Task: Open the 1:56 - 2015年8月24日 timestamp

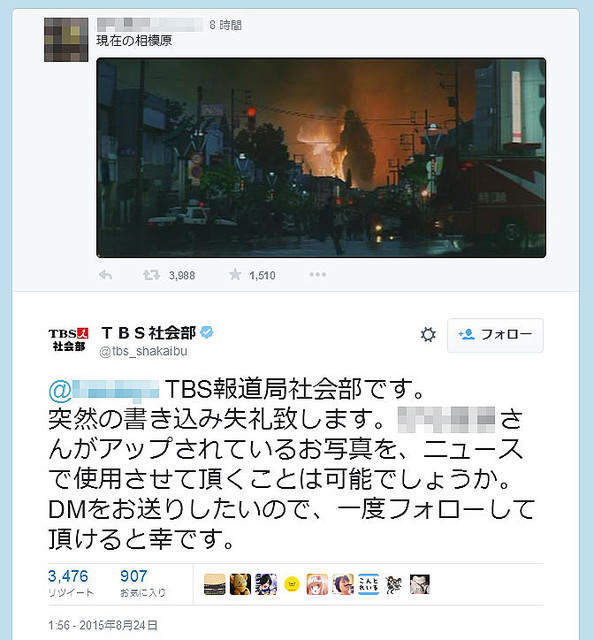Action: 102,625
